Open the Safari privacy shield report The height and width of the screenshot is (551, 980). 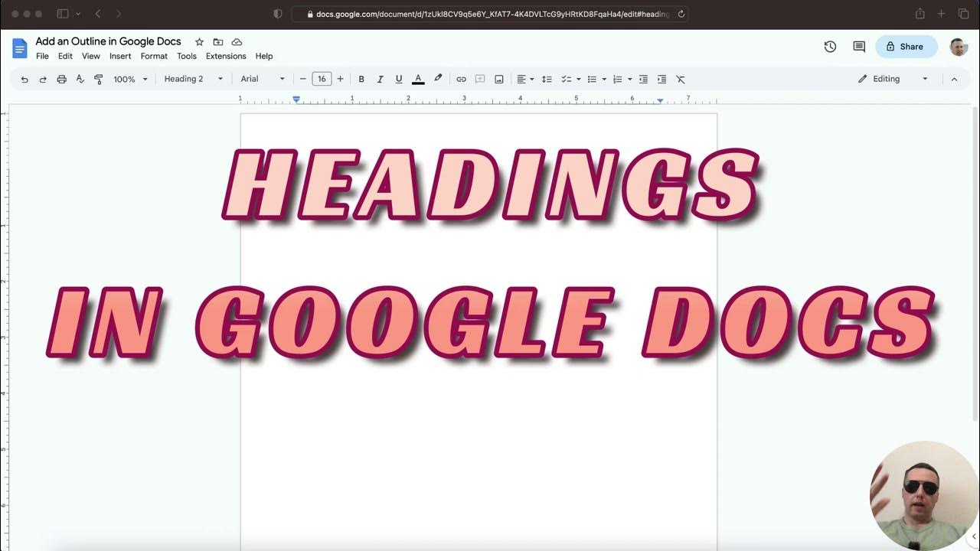click(x=277, y=14)
